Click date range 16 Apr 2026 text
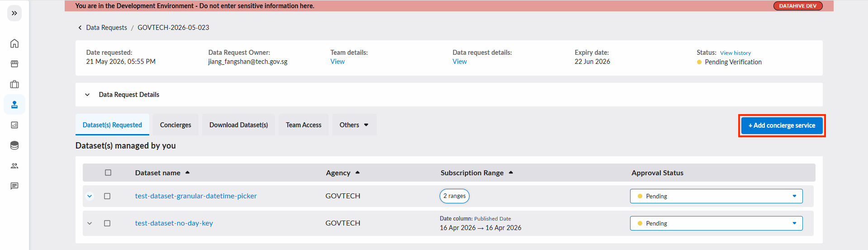Screen dimensions: 868x250 click(480, 228)
